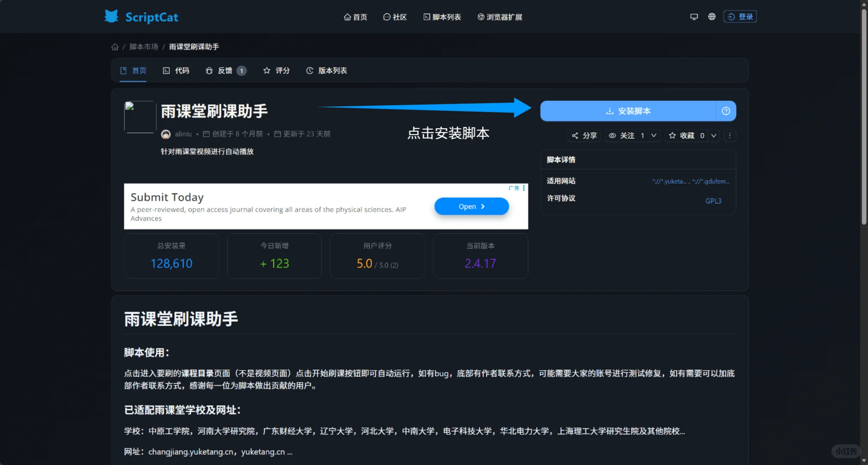Image resolution: width=868 pixels, height=465 pixels.
Task: Click the blue Open button in the ad
Action: 471,206
